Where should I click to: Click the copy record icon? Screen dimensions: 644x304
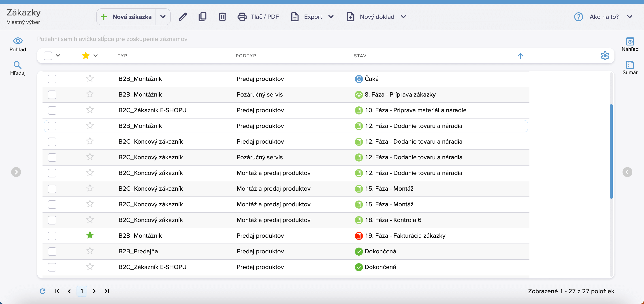click(203, 17)
